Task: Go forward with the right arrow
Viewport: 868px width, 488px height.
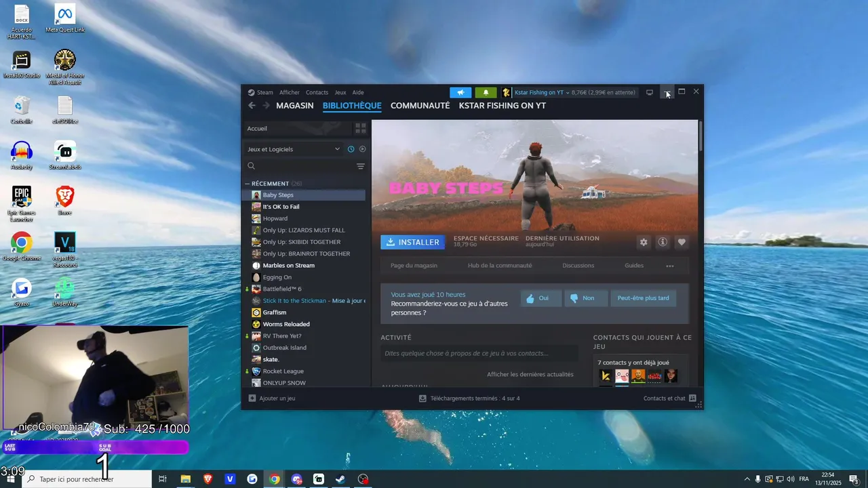Action: [x=266, y=106]
